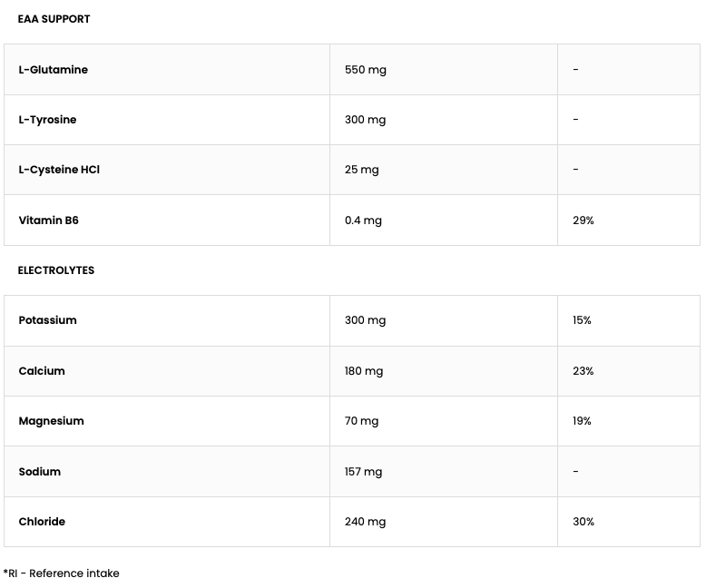This screenshot has height=588, width=706.
Task: Click the RI Reference intake footnote
Action: pyautogui.click(x=62, y=573)
